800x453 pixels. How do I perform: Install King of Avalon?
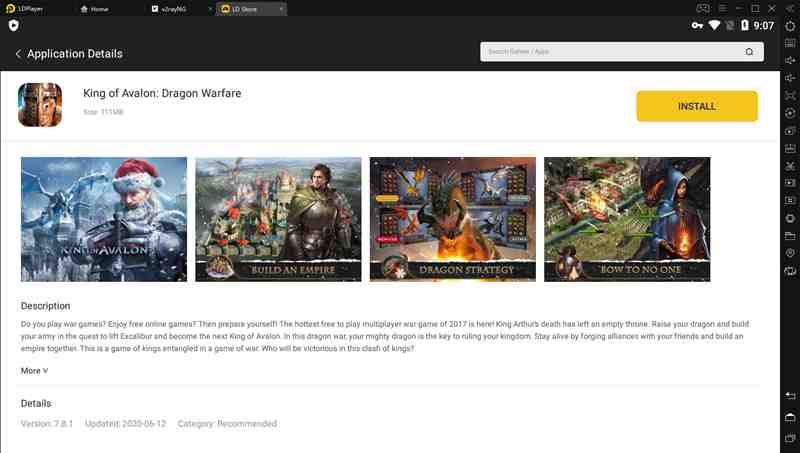click(x=697, y=106)
